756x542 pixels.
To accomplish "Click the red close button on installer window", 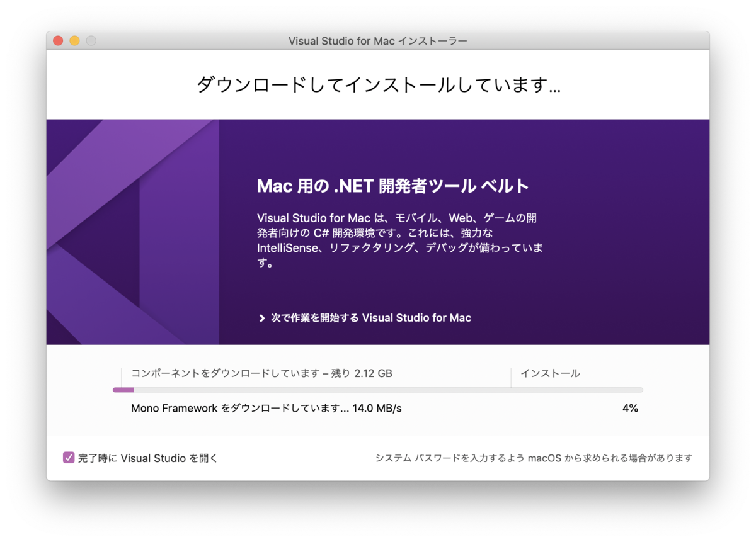I will (x=57, y=40).
